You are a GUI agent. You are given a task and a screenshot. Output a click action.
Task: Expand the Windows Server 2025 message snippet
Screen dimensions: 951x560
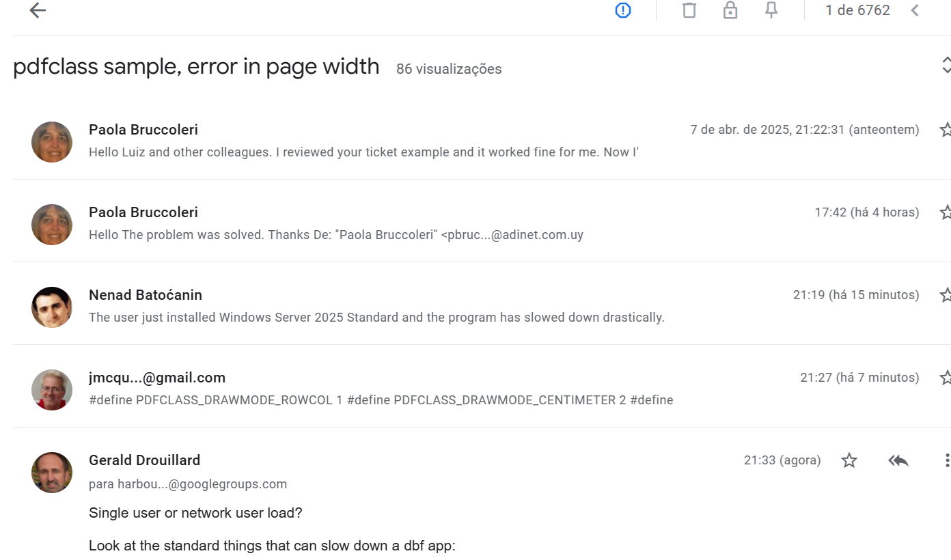pyautogui.click(x=376, y=318)
